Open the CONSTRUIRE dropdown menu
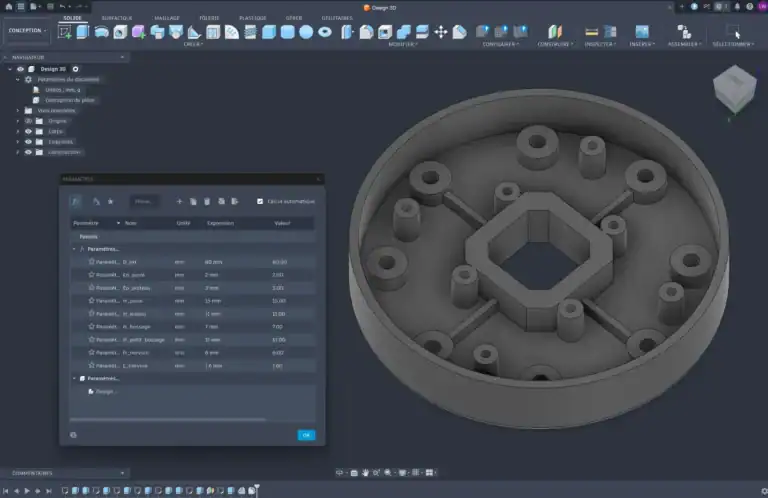This screenshot has width=768, height=498. tap(555, 44)
